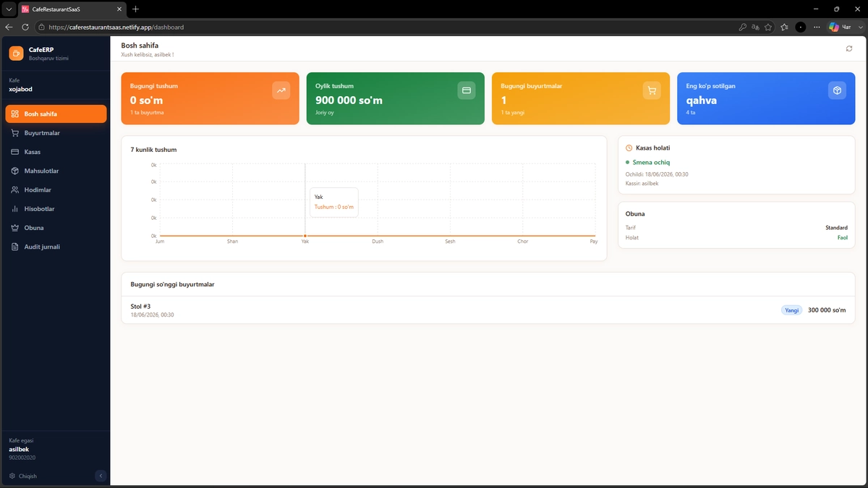Screen dimensions: 868x488
Task: Click the Ochildi: 18/06/2026, 00:30 text
Action: tap(657, 174)
